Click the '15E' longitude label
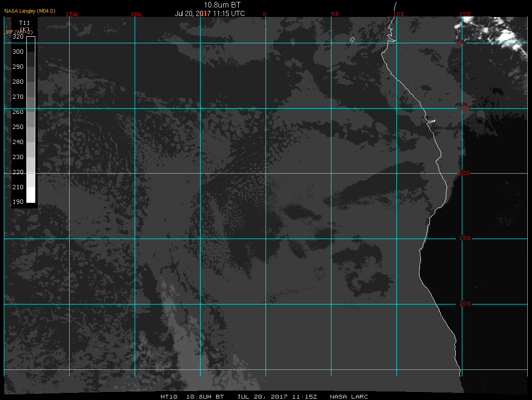The width and height of the screenshot is (532, 400). click(465, 14)
